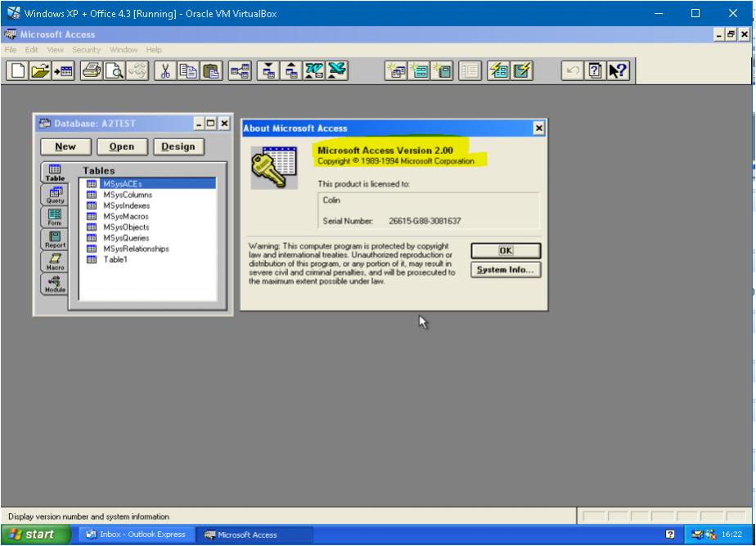Maximize the Database: A2TEST window
Viewport: 756px width, 546px height.
pos(211,124)
